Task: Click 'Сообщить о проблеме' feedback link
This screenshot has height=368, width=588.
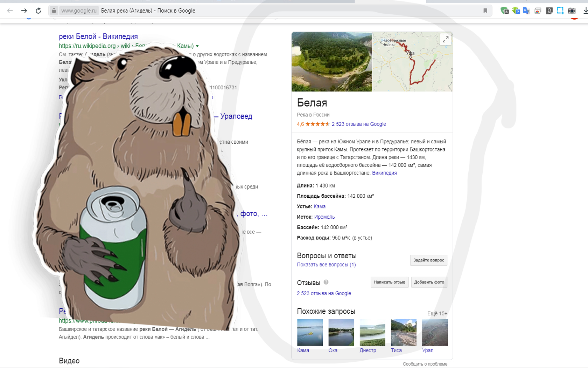Action: tap(425, 364)
